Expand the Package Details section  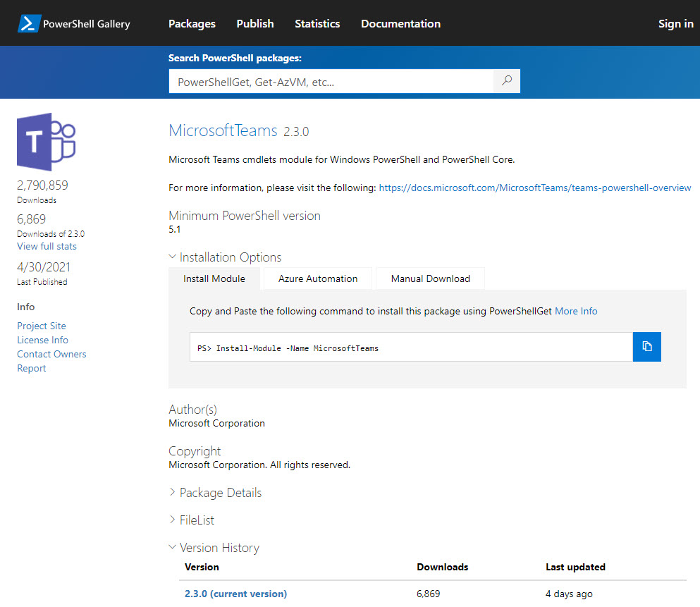(x=215, y=493)
